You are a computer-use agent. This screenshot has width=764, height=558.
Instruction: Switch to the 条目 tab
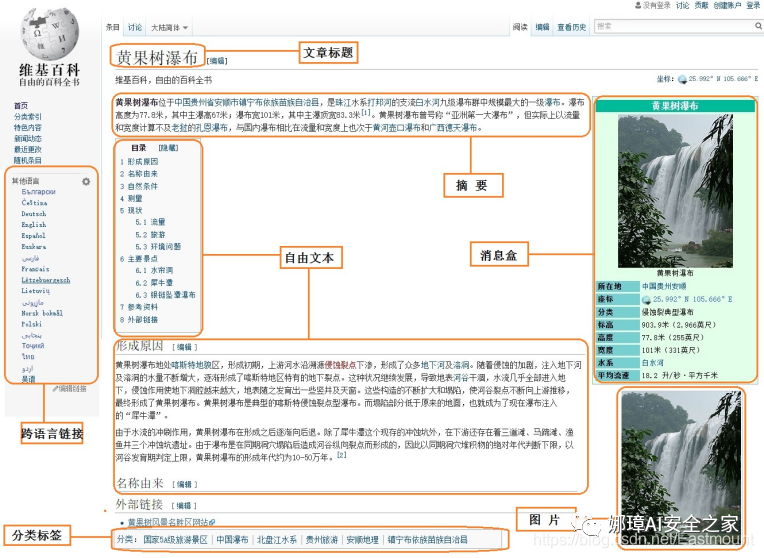tap(113, 27)
